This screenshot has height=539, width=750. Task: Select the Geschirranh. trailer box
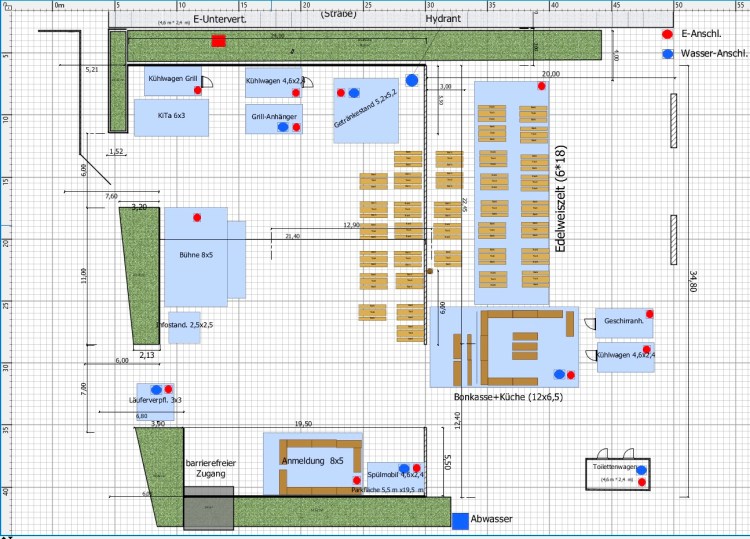(x=624, y=323)
